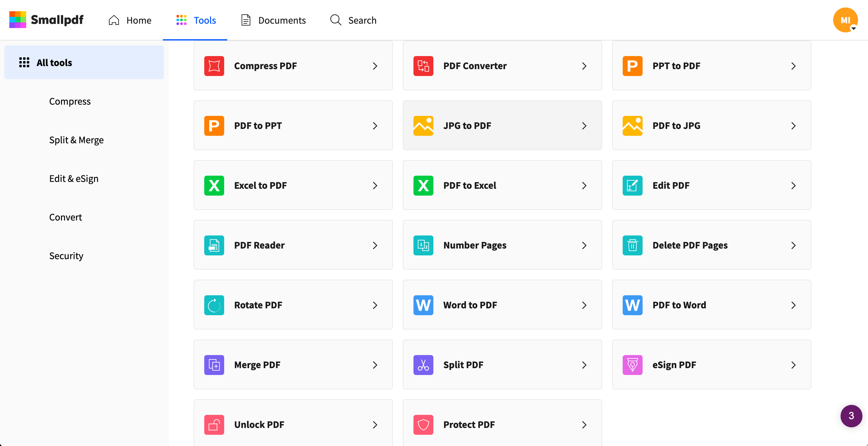Viewport: 868px width, 446px height.
Task: Click the chevron on the PDF Converter card
Action: 584,66
